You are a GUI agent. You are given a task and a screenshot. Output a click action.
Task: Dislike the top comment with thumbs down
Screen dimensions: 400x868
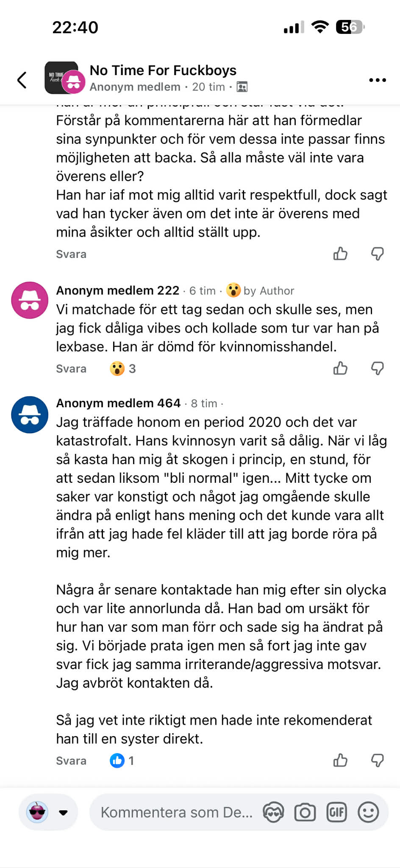click(377, 254)
